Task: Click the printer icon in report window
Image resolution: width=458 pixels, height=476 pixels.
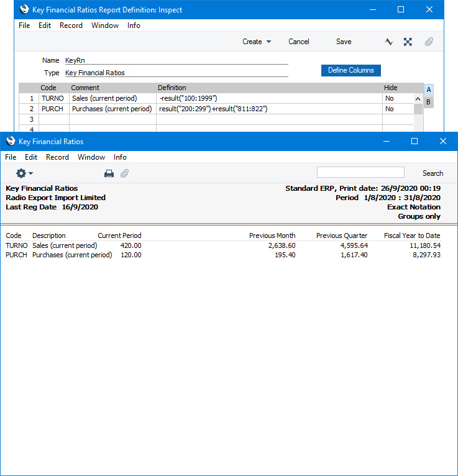Action: pyautogui.click(x=109, y=173)
